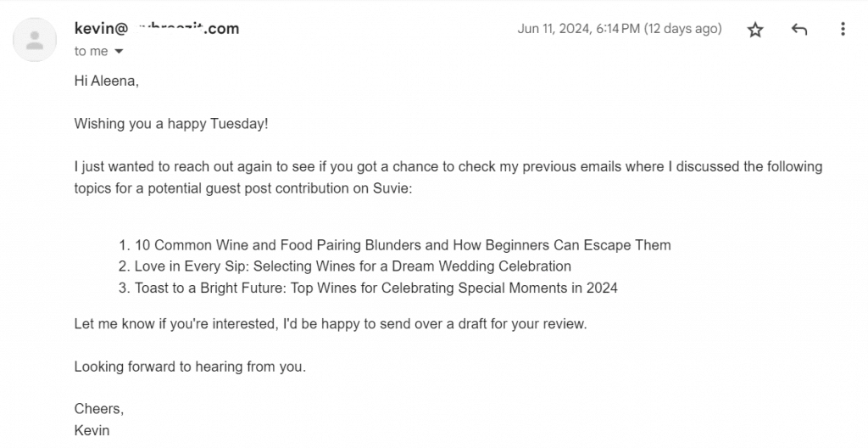Image resolution: width=868 pixels, height=448 pixels.
Task: Star this email from Kevin
Action: point(755,30)
